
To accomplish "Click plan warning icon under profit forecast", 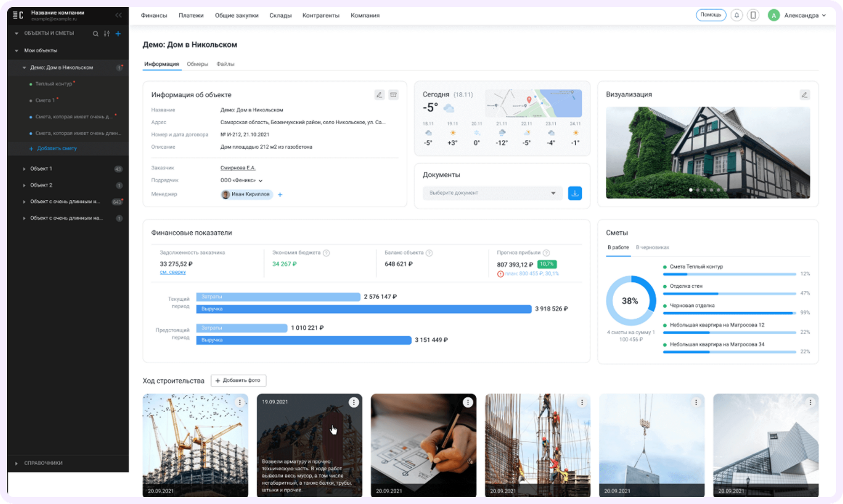I will pyautogui.click(x=500, y=274).
